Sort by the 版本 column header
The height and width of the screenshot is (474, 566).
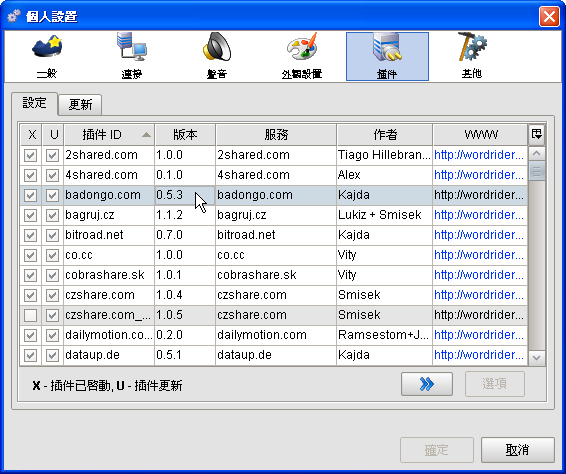pyautogui.click(x=185, y=135)
